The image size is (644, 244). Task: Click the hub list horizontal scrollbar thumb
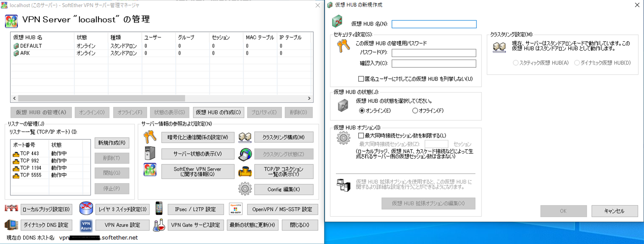pos(101,98)
